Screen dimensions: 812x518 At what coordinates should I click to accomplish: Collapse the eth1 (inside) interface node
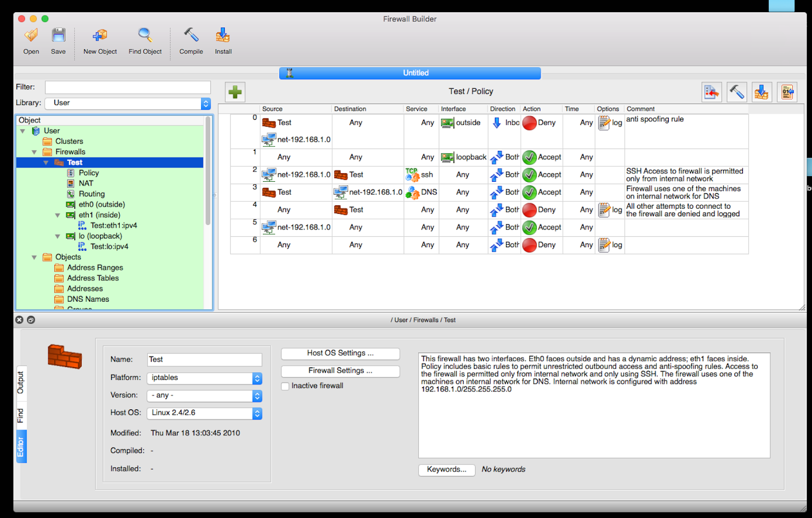pyautogui.click(x=57, y=215)
